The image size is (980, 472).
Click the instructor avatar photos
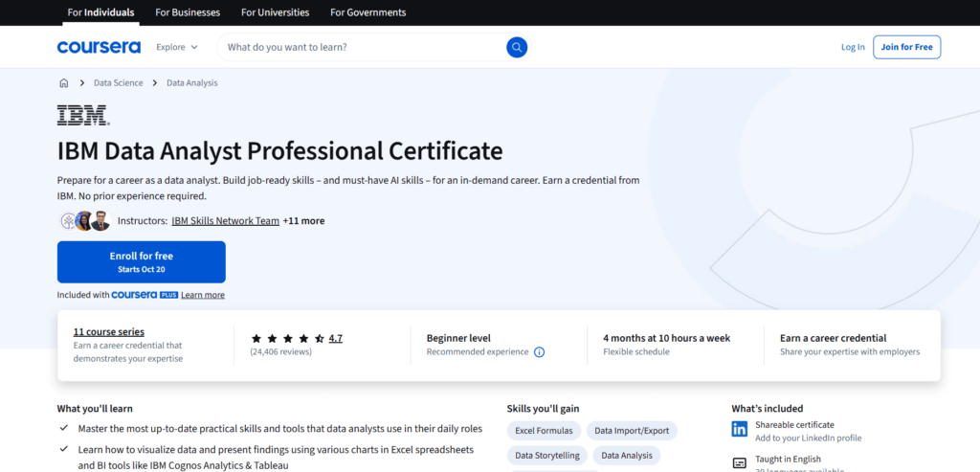[x=84, y=221]
